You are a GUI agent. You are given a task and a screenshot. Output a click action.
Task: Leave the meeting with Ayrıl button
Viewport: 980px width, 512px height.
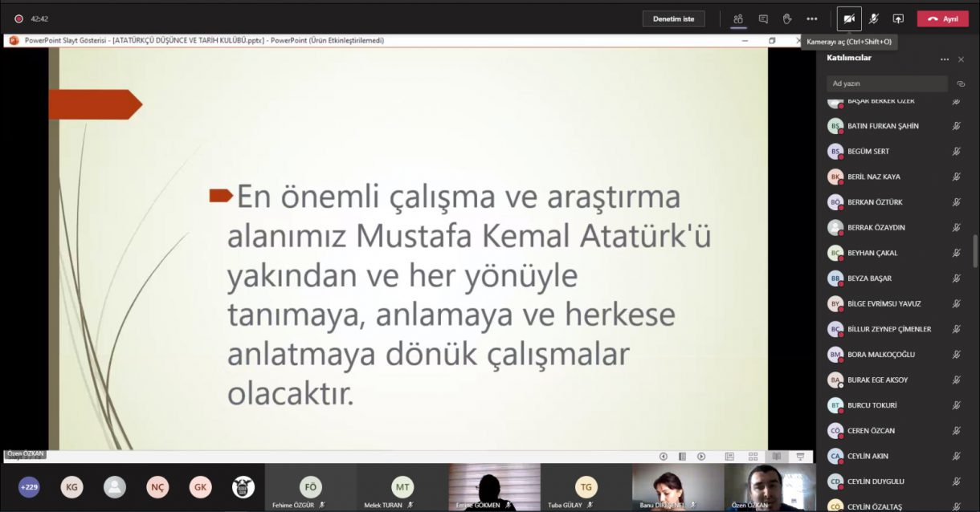[943, 18]
